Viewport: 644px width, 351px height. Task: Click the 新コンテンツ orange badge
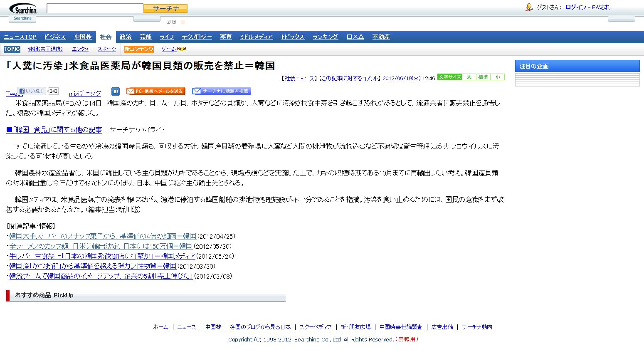(x=139, y=49)
